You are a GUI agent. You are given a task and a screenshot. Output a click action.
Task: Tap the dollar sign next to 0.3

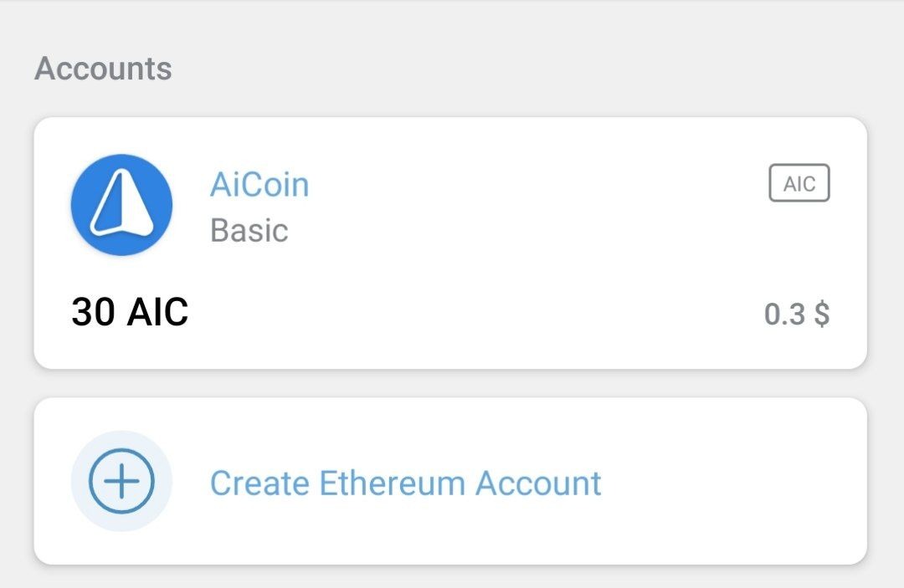click(821, 314)
